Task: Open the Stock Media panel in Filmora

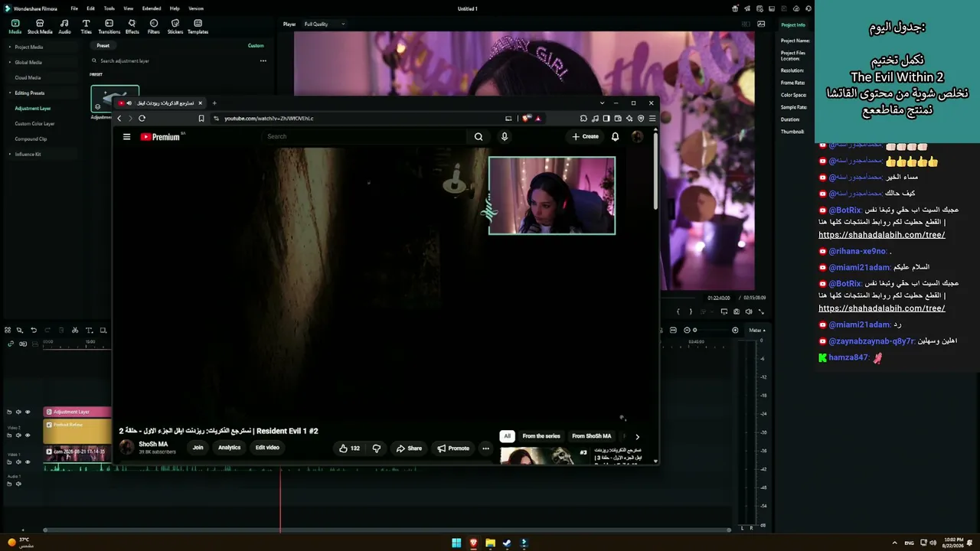Action: (x=40, y=27)
